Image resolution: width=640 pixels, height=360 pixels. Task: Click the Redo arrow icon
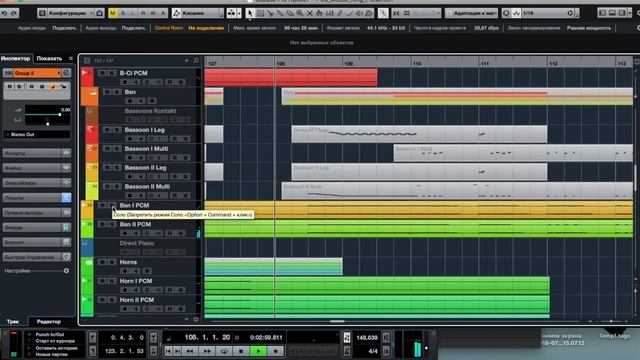pyautogui.click(x=14, y=13)
